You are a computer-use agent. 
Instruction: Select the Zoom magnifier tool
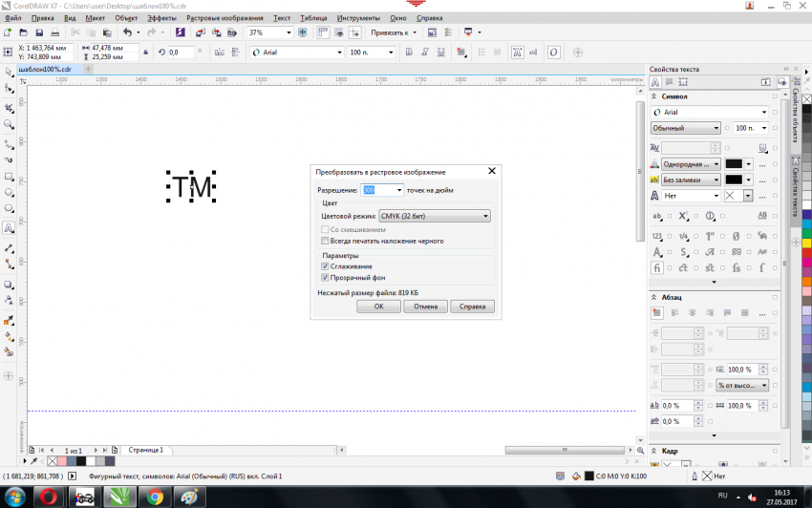pos(9,124)
